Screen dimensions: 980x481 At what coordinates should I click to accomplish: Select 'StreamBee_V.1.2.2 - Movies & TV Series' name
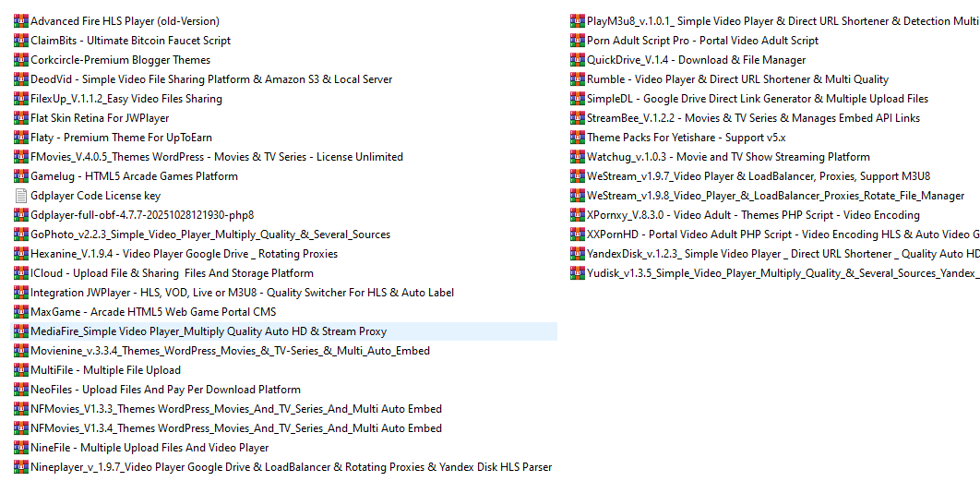[753, 118]
